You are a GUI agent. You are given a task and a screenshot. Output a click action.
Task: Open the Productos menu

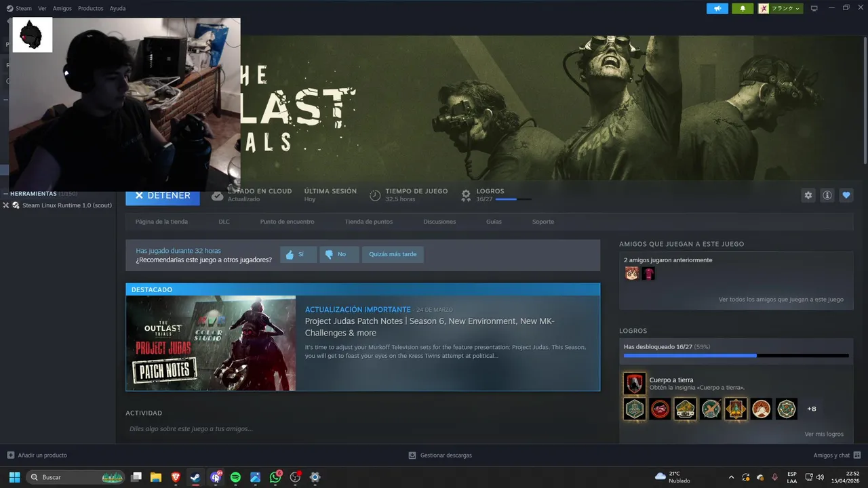90,8
